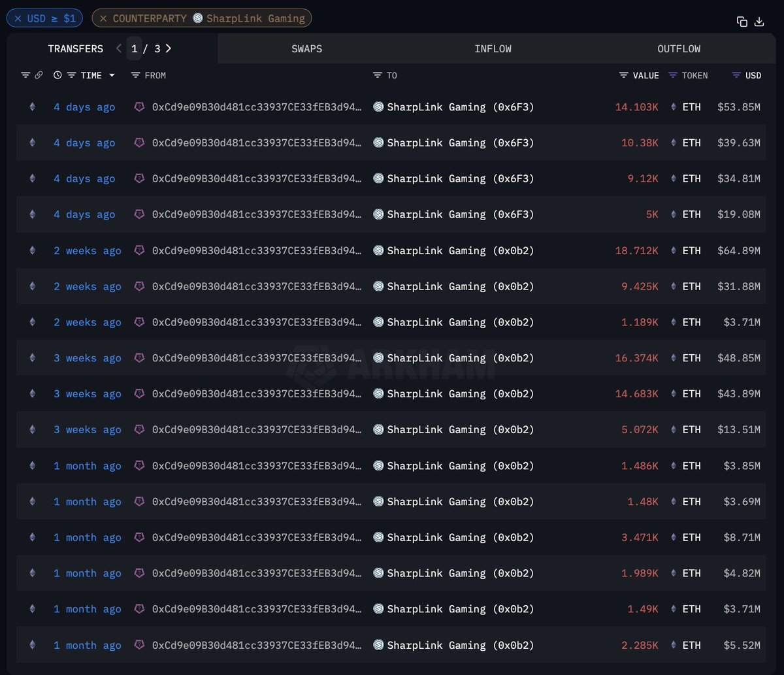This screenshot has height=675, width=784.
Task: Open the VALUE column filter
Action: (624, 75)
